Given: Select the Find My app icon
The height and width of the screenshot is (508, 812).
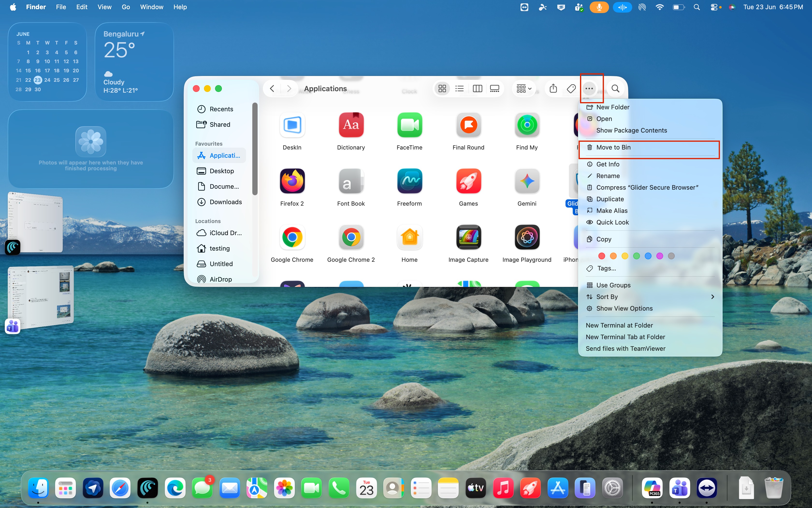Looking at the screenshot, I should tap(527, 125).
